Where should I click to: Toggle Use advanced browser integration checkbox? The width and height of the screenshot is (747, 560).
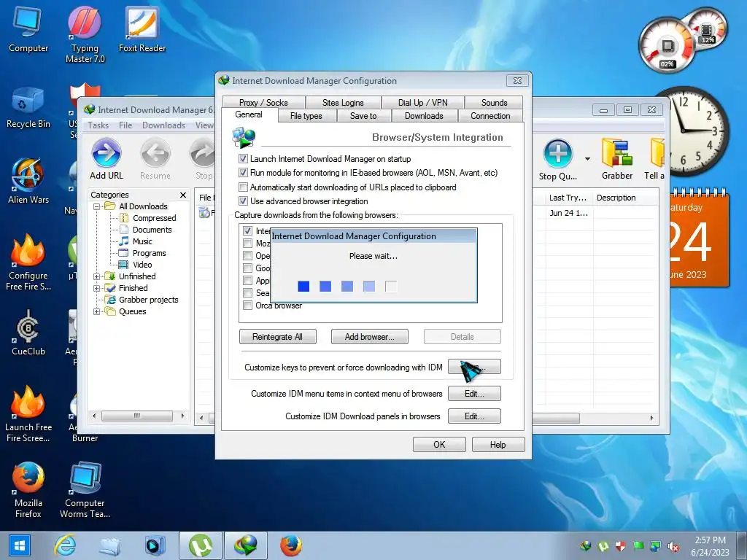point(243,201)
